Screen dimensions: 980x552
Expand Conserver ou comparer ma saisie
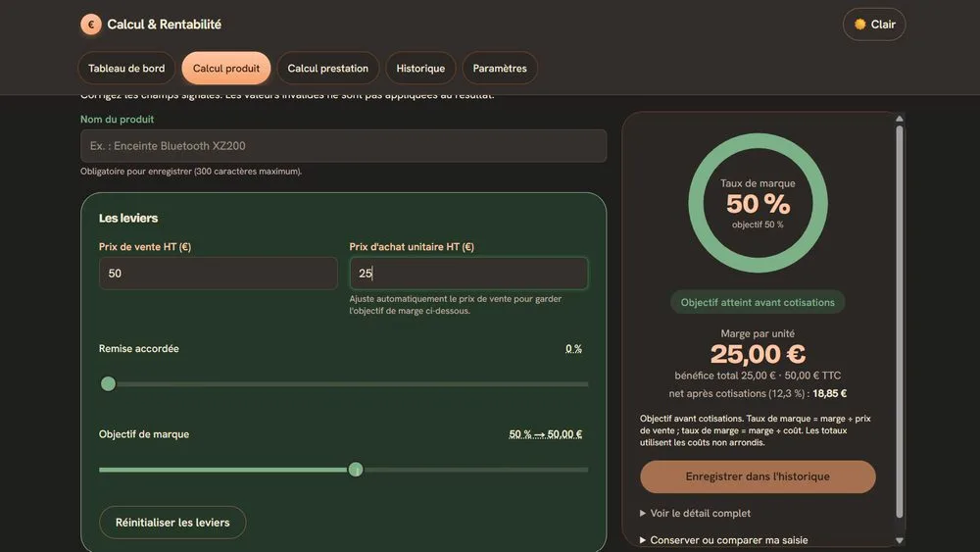click(723, 539)
